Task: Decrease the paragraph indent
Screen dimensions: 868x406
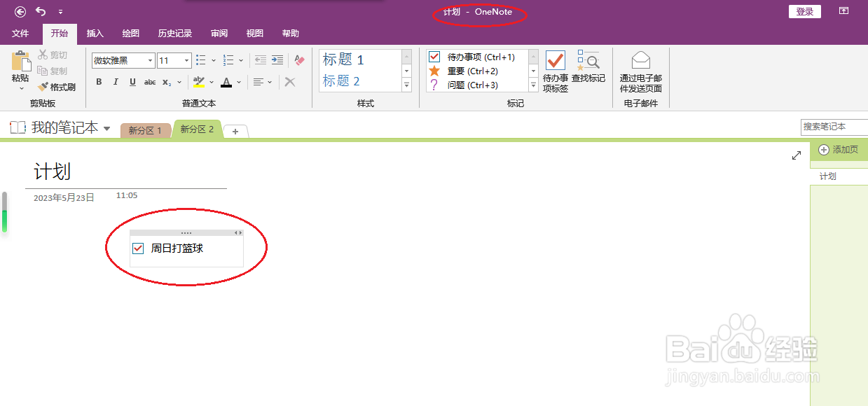Action: [x=260, y=60]
